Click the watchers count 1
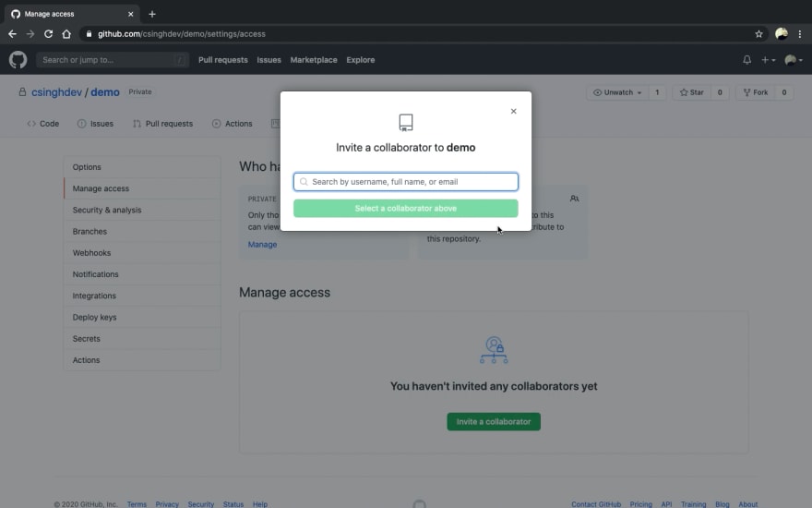Viewport: 812px width, 508px height. click(657, 92)
